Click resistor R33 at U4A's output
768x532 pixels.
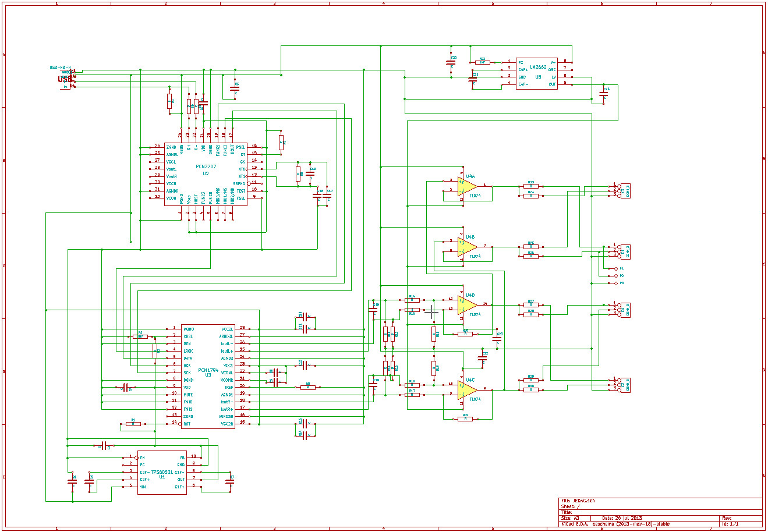[x=530, y=186]
